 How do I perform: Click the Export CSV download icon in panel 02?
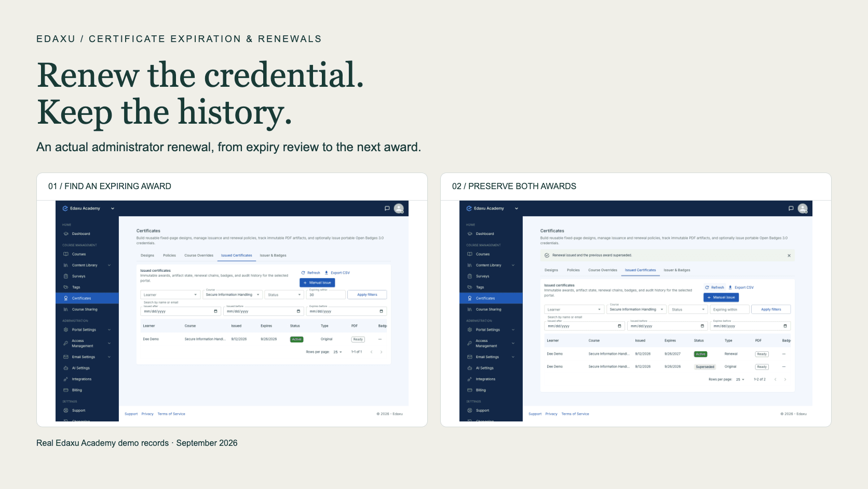(x=730, y=287)
